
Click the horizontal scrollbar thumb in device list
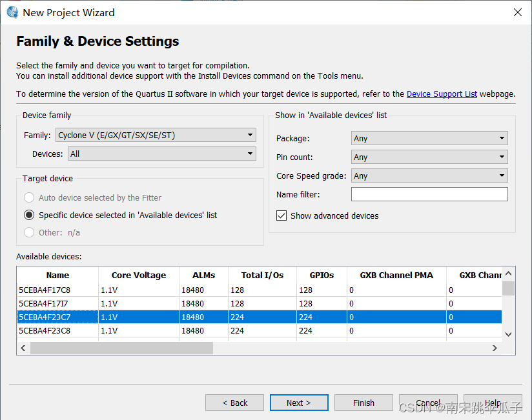click(x=121, y=348)
